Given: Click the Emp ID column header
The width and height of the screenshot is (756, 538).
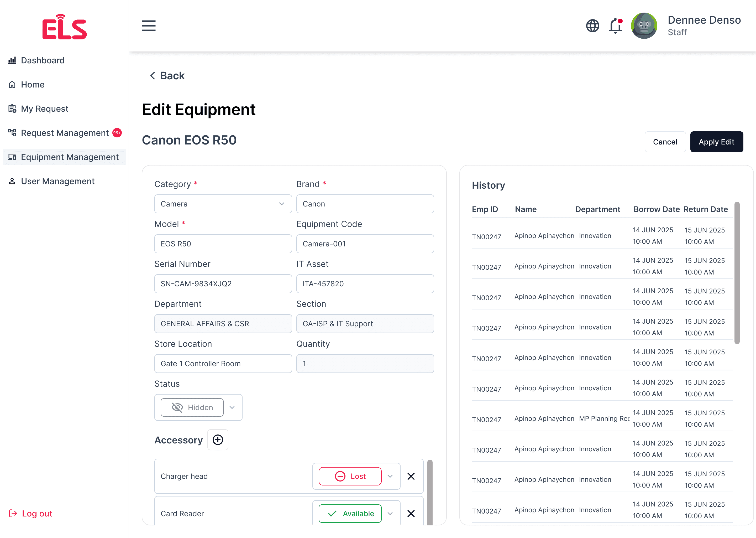Looking at the screenshot, I should tap(485, 209).
